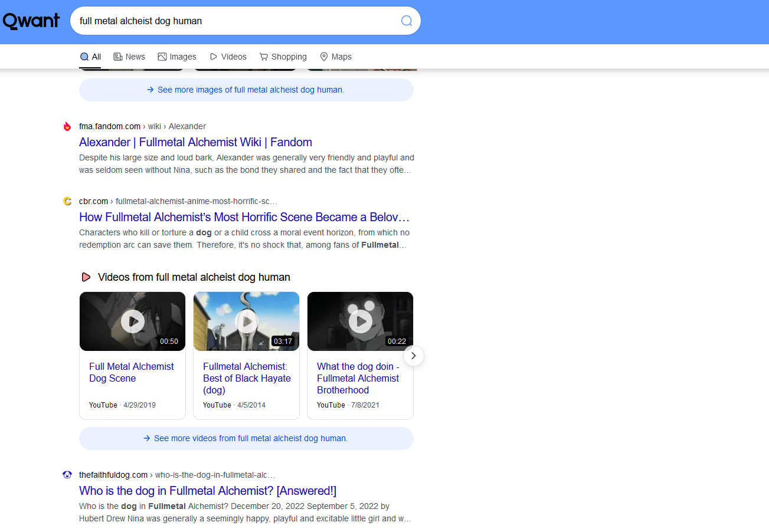Image resolution: width=769 pixels, height=532 pixels.
Task: Click the Alexander result description snippet
Action: tap(247, 164)
